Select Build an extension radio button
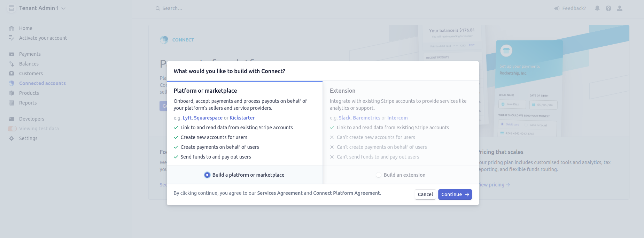 (379, 175)
